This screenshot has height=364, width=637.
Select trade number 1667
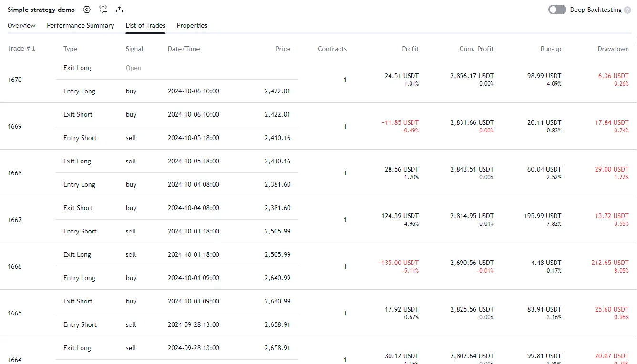pos(15,220)
